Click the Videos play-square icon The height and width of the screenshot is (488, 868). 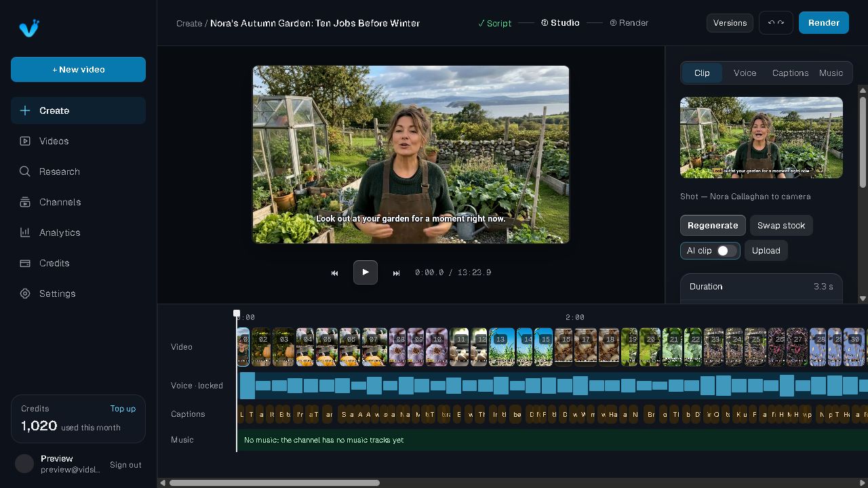[x=25, y=141]
